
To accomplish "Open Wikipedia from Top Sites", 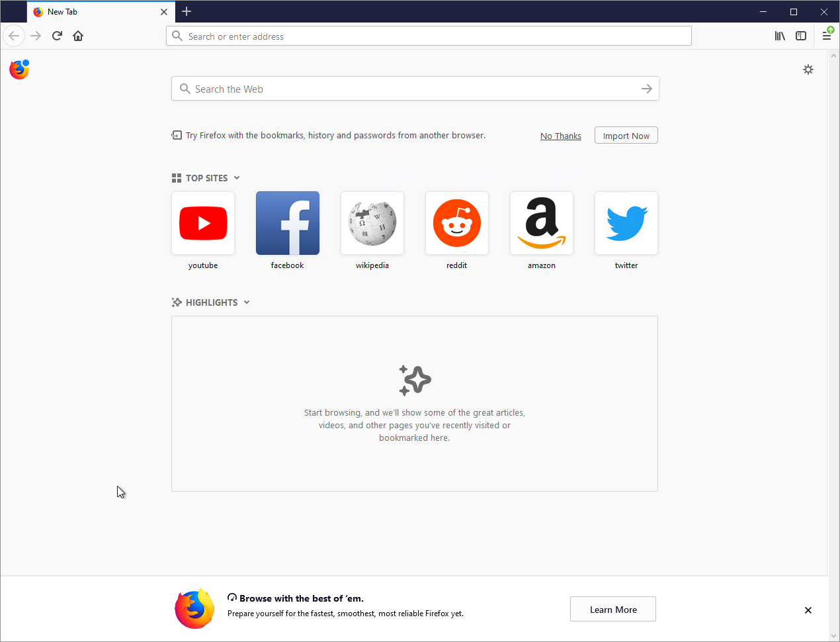I will coord(372,223).
